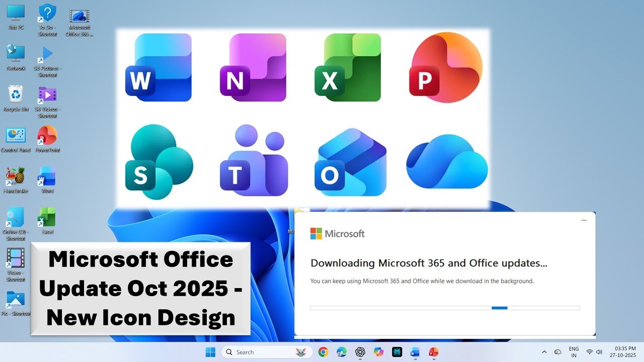Select the Microsoft Office 365 video file icon
The height and width of the screenshot is (362, 644).
point(79,22)
